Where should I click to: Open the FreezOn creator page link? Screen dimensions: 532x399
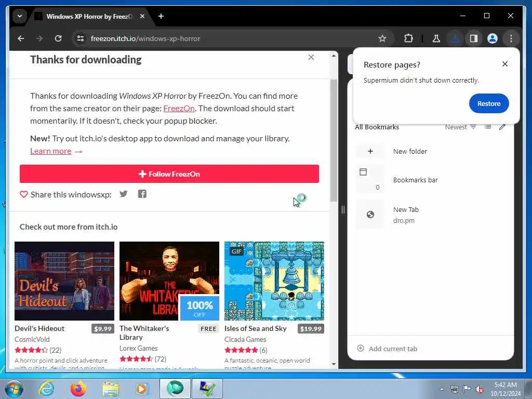point(179,108)
